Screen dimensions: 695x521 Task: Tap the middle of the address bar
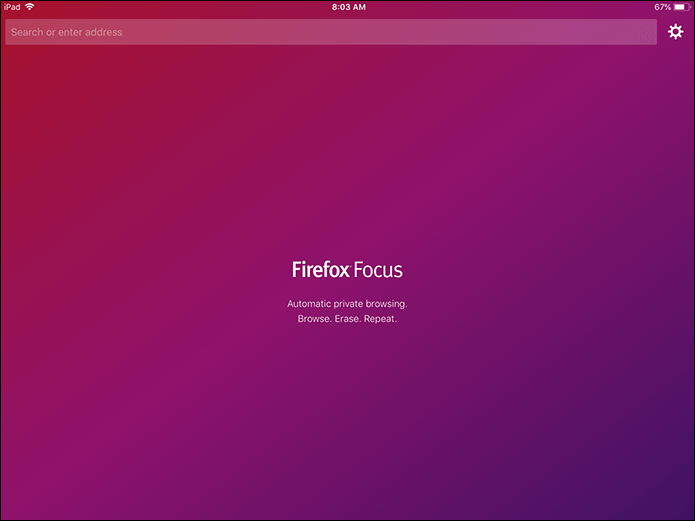331,32
